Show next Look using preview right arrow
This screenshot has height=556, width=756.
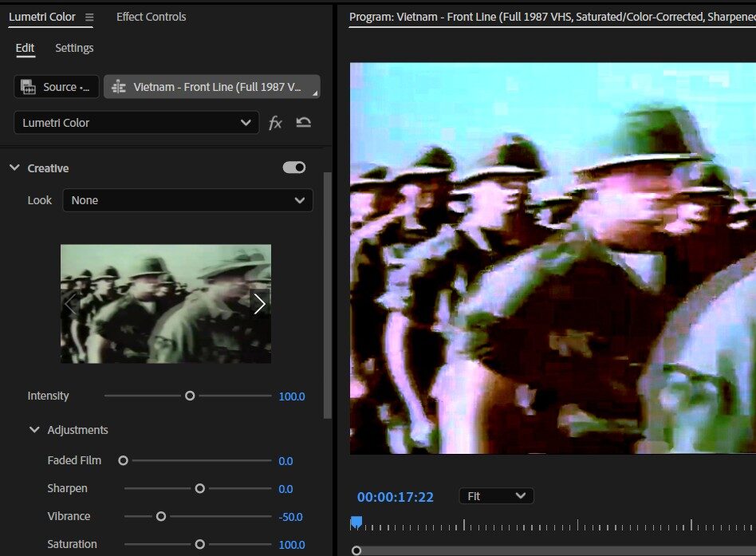259,304
